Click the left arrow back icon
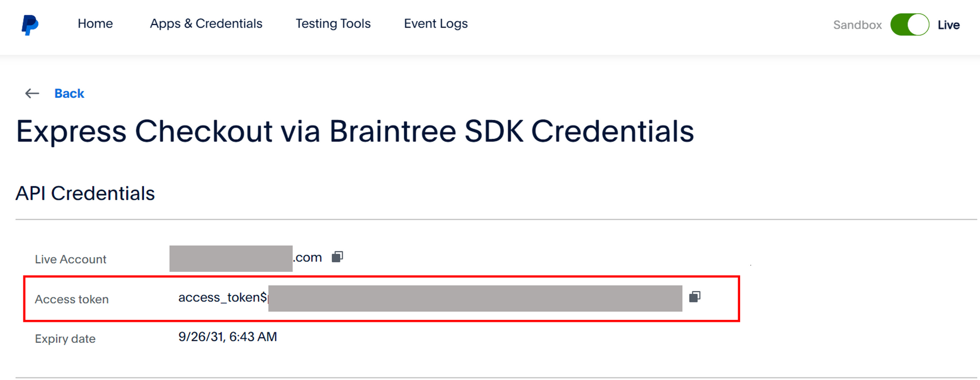 coord(32,93)
